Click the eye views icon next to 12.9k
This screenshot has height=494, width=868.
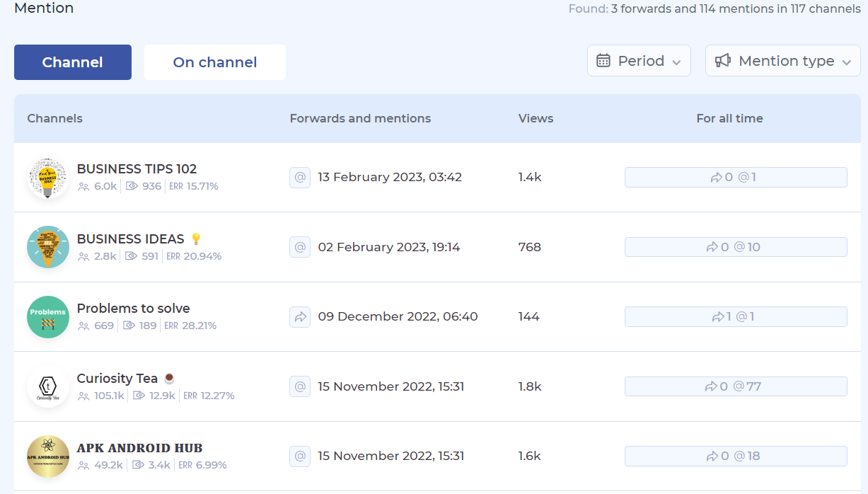139,396
